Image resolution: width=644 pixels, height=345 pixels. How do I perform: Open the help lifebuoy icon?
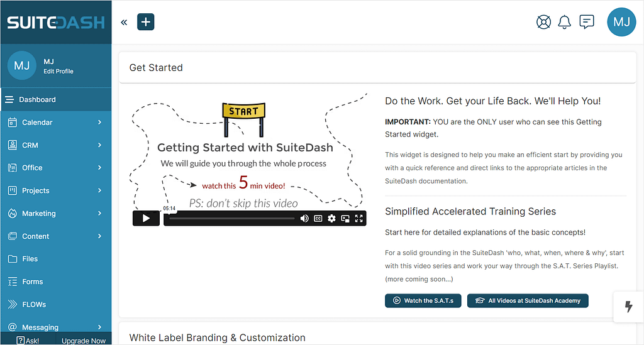point(543,22)
